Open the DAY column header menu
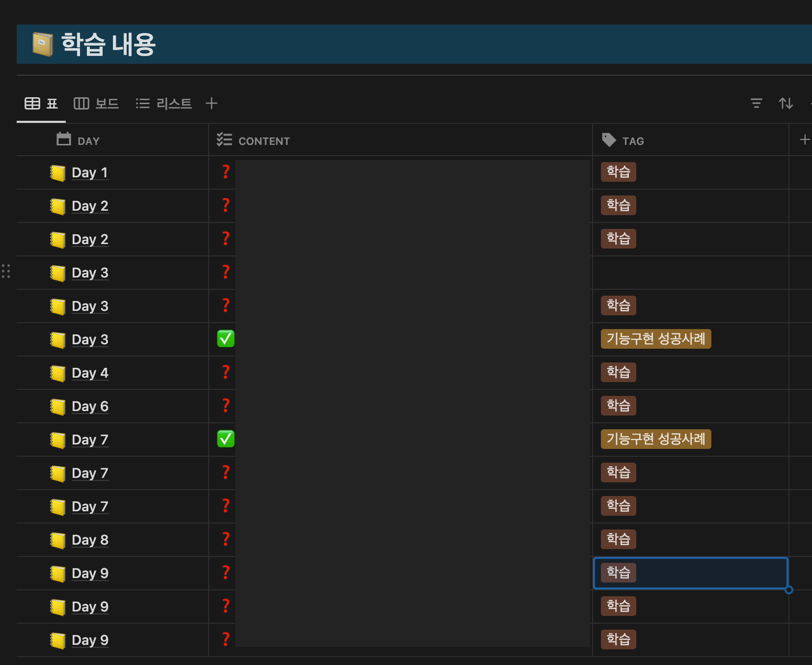This screenshot has width=812, height=665. pos(88,141)
